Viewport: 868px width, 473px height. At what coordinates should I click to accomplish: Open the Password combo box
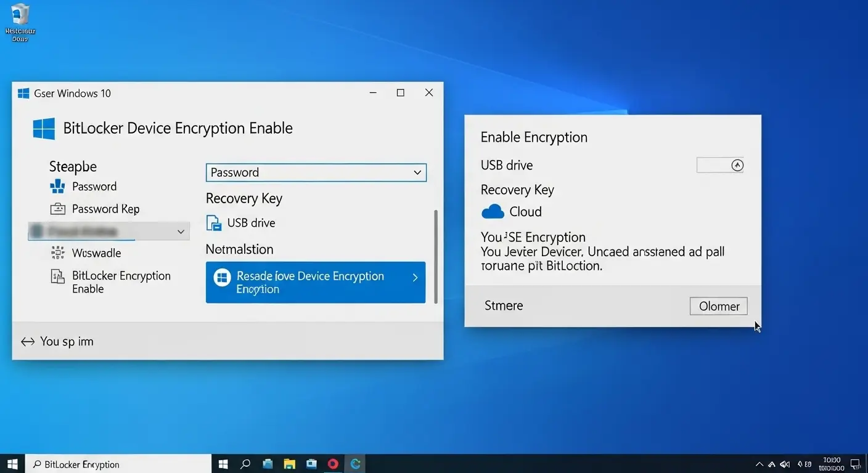tap(316, 172)
